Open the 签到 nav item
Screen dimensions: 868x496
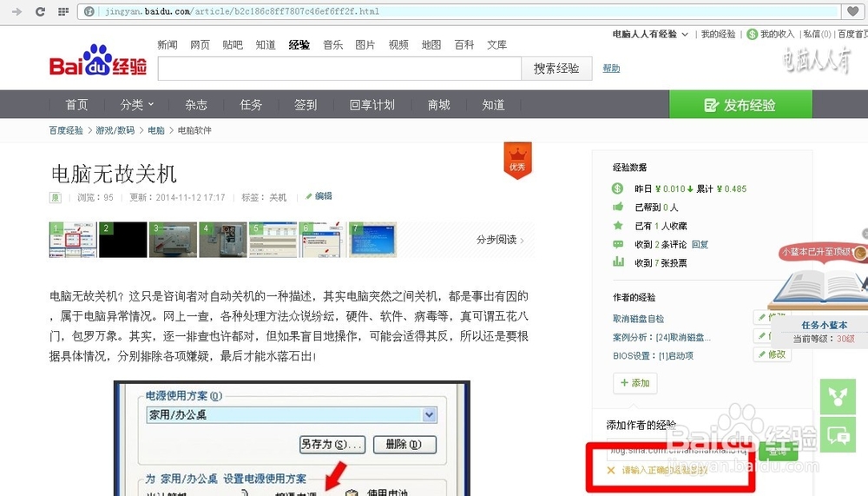click(306, 105)
